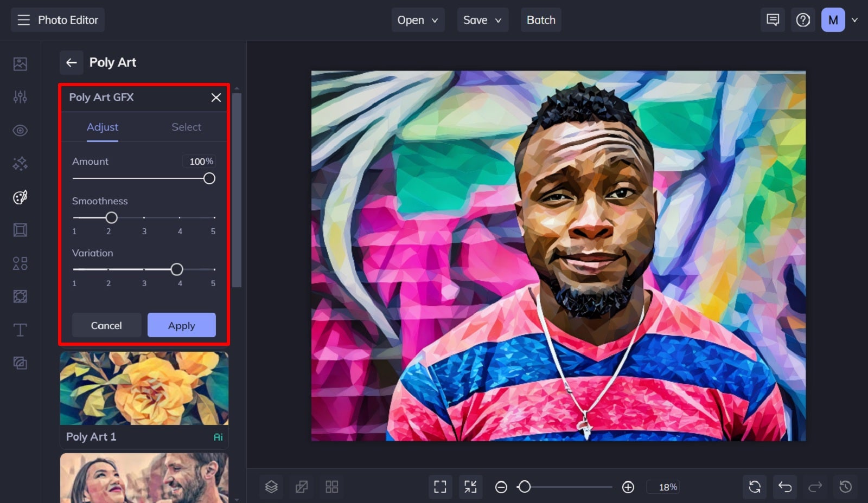Screen dimensions: 868x503
Task: Switch to the Select tab in Poly Art GFX
Action: tap(186, 127)
